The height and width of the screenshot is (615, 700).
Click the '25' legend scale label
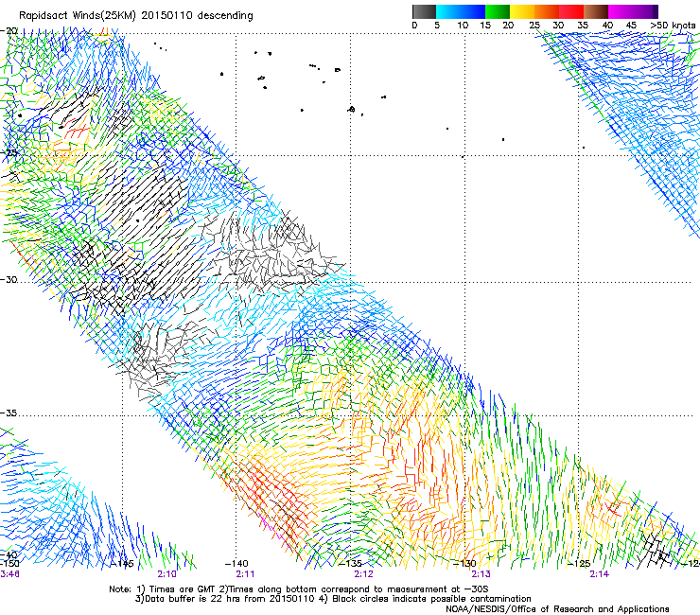tap(534, 26)
